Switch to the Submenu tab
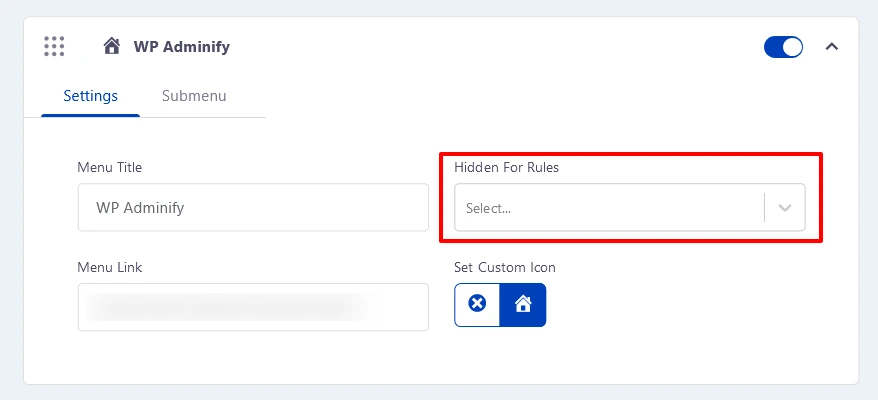878x400 pixels. tap(194, 96)
